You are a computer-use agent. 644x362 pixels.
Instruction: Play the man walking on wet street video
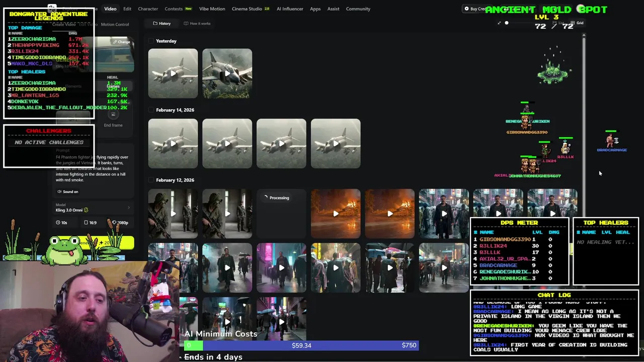coord(227,267)
